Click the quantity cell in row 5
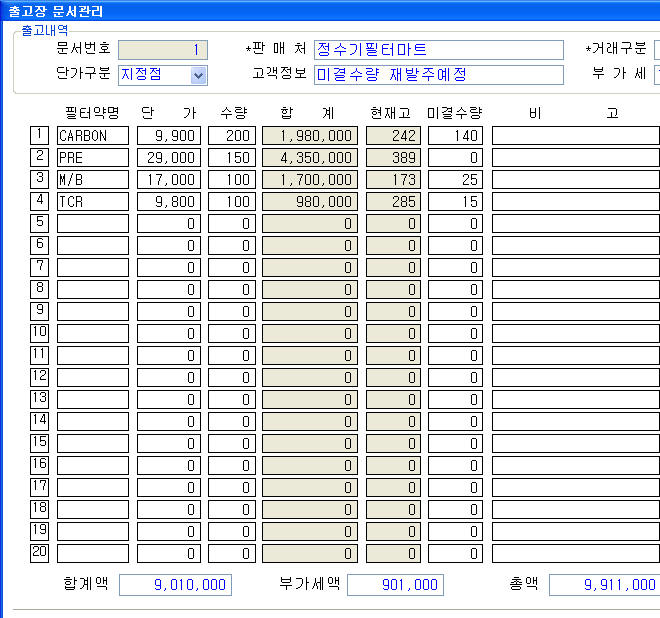 (x=232, y=223)
